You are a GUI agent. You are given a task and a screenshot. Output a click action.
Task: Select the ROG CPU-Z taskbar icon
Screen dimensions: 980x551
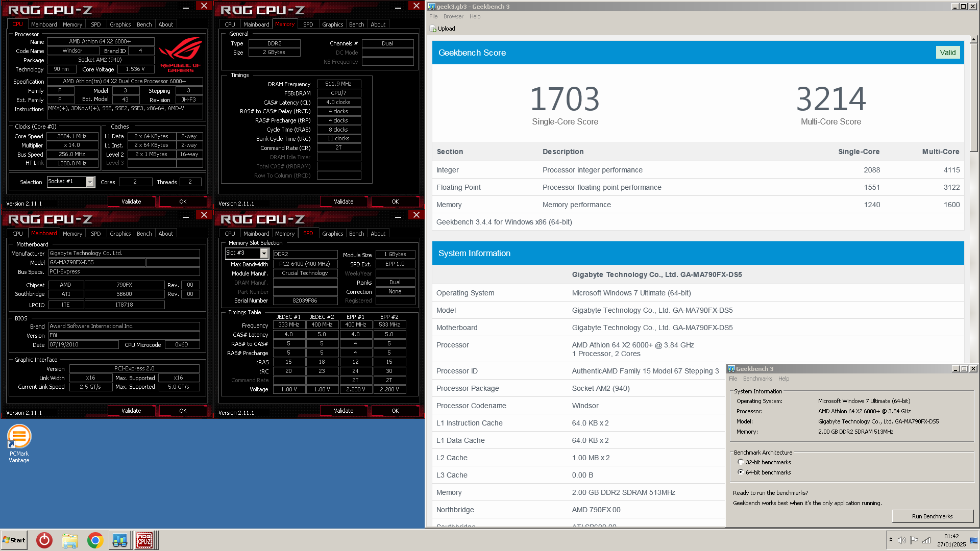coord(144,540)
